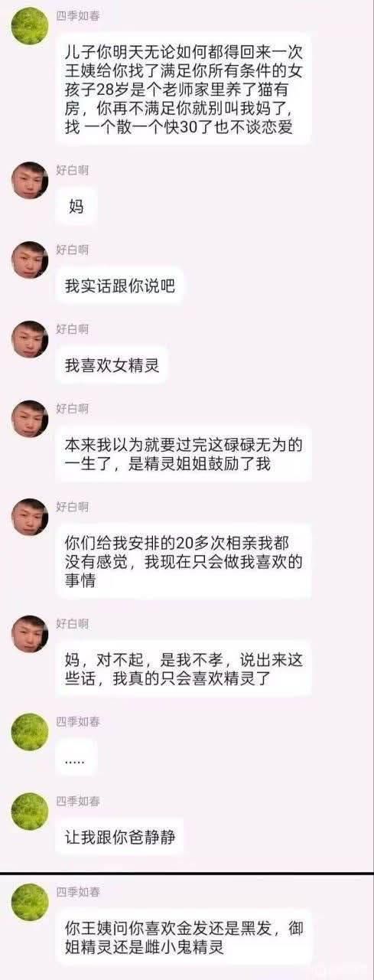Viewport: 374px width, 980px height.
Task: Open green avatar beside the '.....' message
Action: [30, 732]
